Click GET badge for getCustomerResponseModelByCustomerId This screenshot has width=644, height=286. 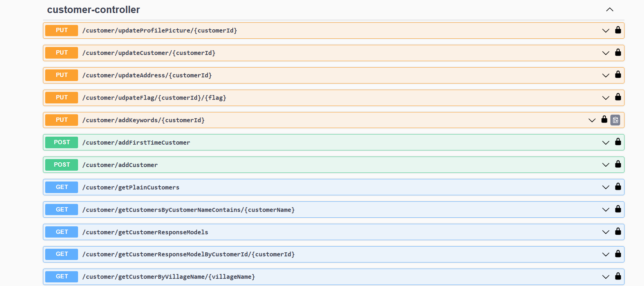61,254
